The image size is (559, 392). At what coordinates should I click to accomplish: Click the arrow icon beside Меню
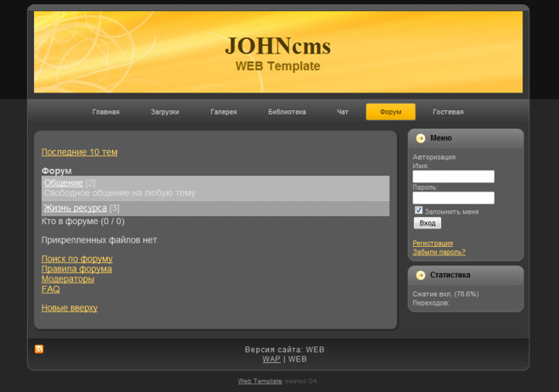(420, 138)
